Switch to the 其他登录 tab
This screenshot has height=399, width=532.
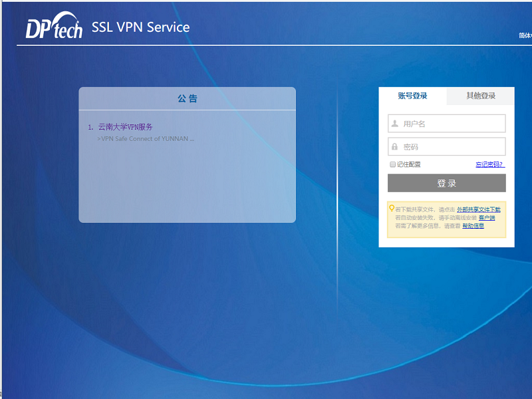(x=480, y=96)
